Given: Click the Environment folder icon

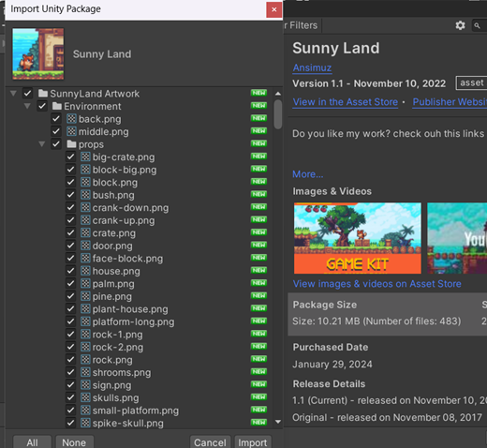Looking at the screenshot, I should [x=57, y=106].
